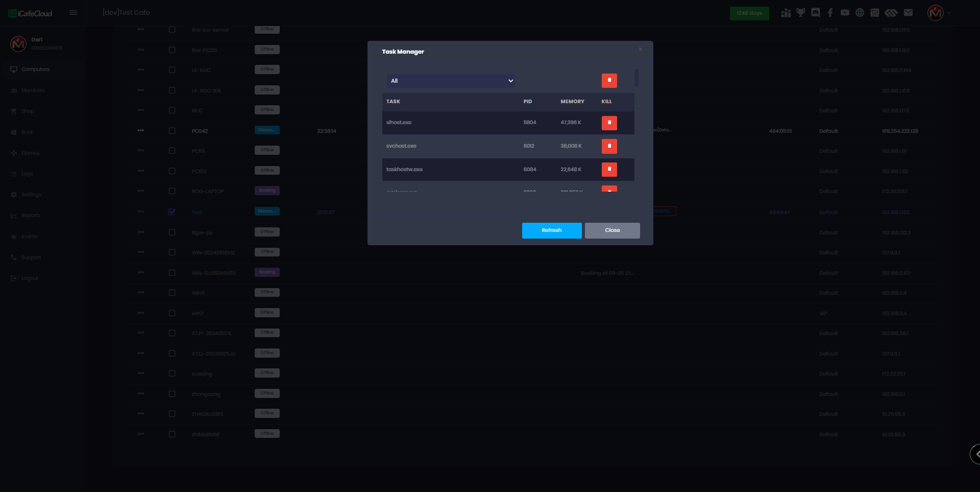980x492 pixels.
Task: Click the PID column header
Action: coord(528,102)
